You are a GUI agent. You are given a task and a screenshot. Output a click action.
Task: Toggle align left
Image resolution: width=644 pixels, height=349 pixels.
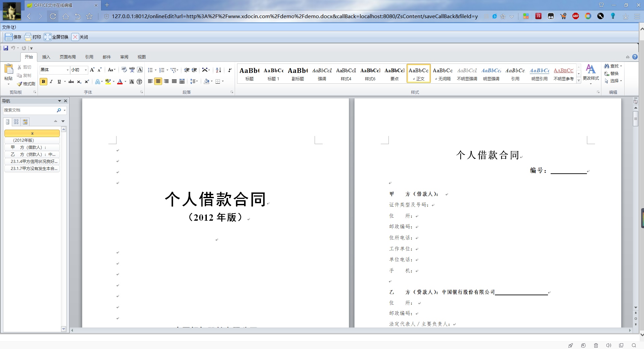point(150,81)
